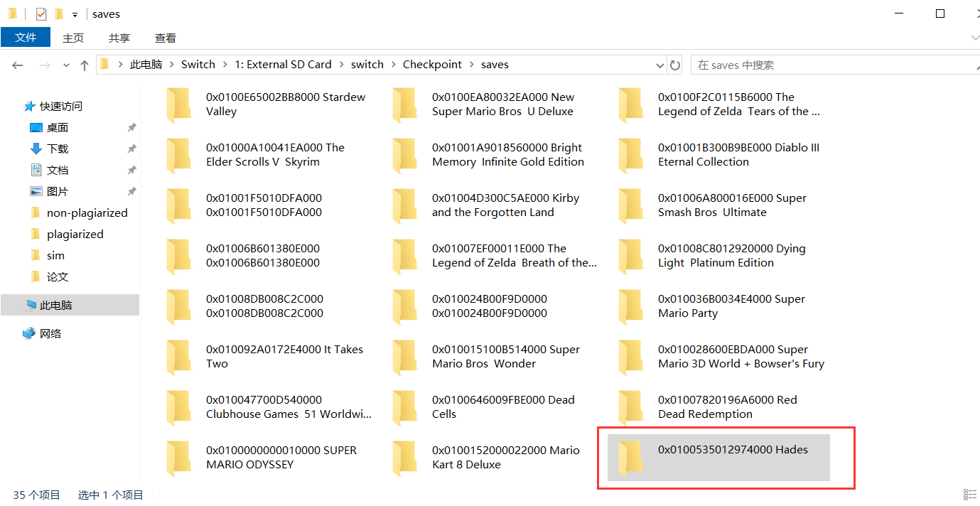Click the Properties quick access toolbar icon
The width and height of the screenshot is (980, 506).
point(41,14)
